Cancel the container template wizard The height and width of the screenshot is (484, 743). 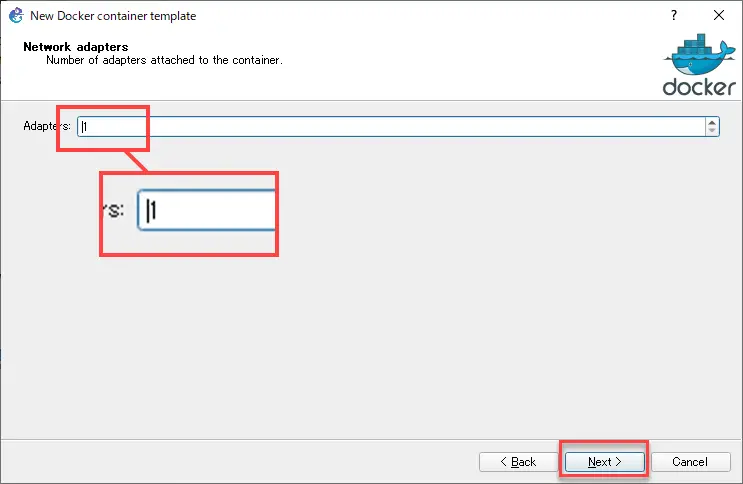[x=690, y=462]
